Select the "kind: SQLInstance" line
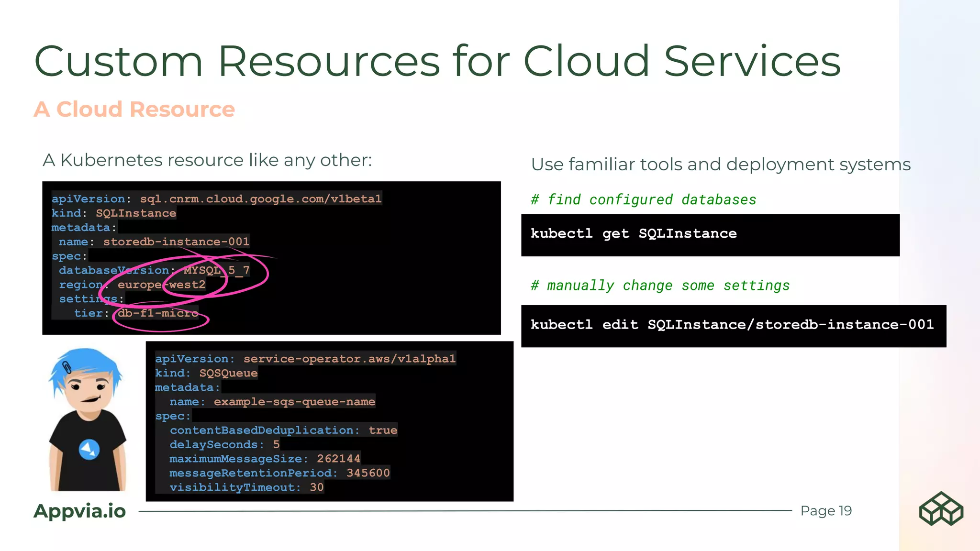980x551 pixels. pyautogui.click(x=114, y=213)
